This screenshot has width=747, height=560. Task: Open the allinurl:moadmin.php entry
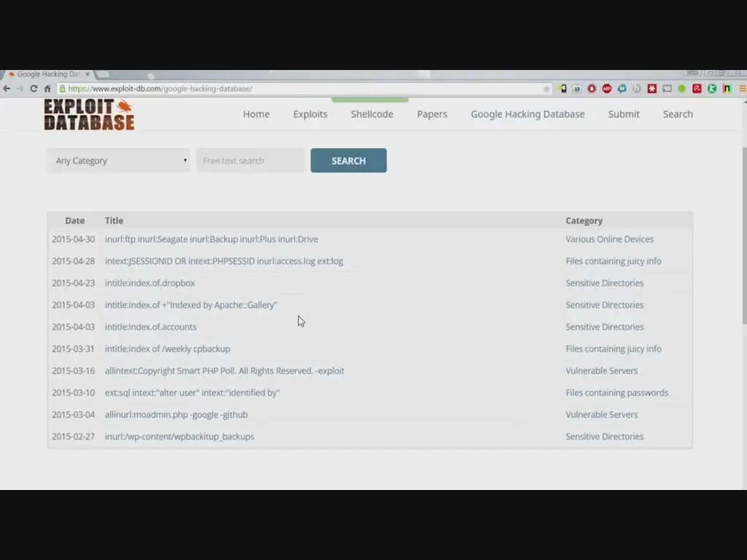point(177,414)
